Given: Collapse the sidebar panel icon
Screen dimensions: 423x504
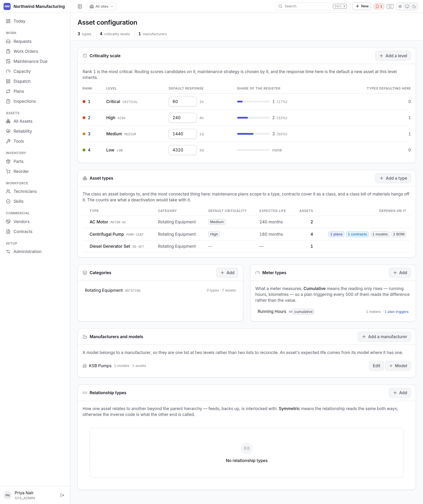Looking at the screenshot, I should point(80,6).
